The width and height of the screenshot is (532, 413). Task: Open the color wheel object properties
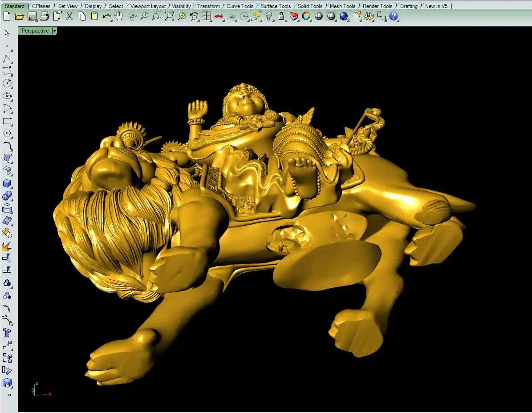(x=306, y=16)
